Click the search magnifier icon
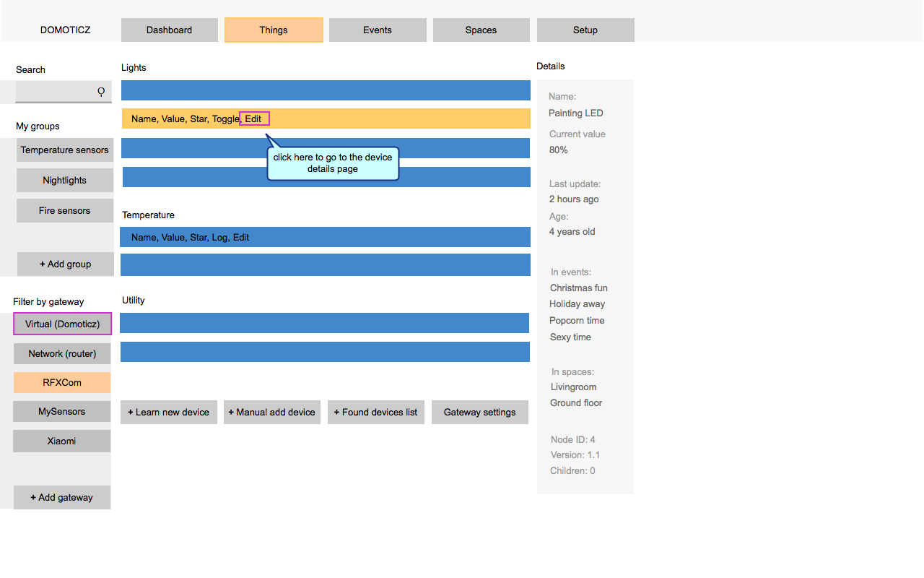Screen dimensions: 924x578 tap(101, 92)
